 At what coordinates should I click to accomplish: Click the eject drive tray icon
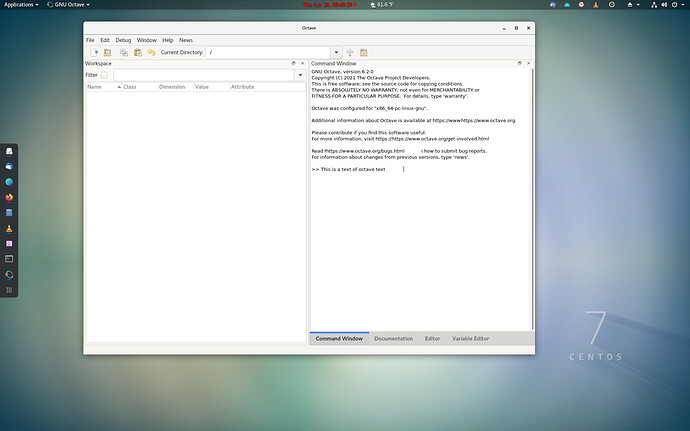pyautogui.click(x=630, y=4)
